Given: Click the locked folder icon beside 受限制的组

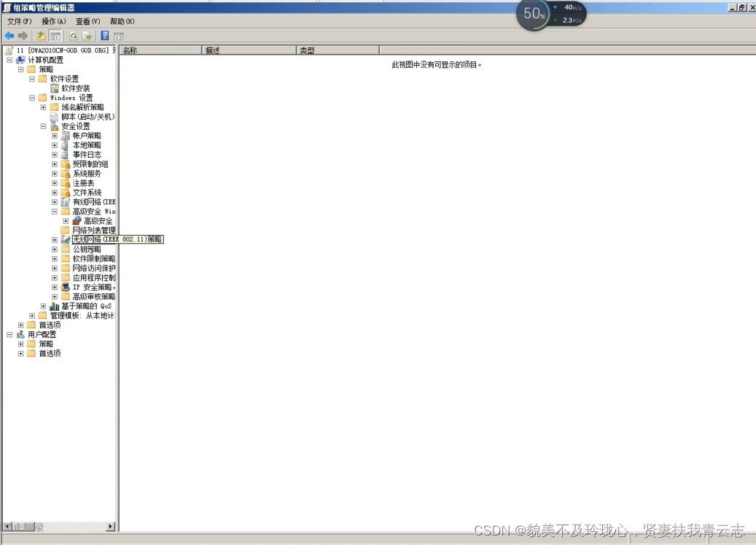Looking at the screenshot, I should click(66, 164).
